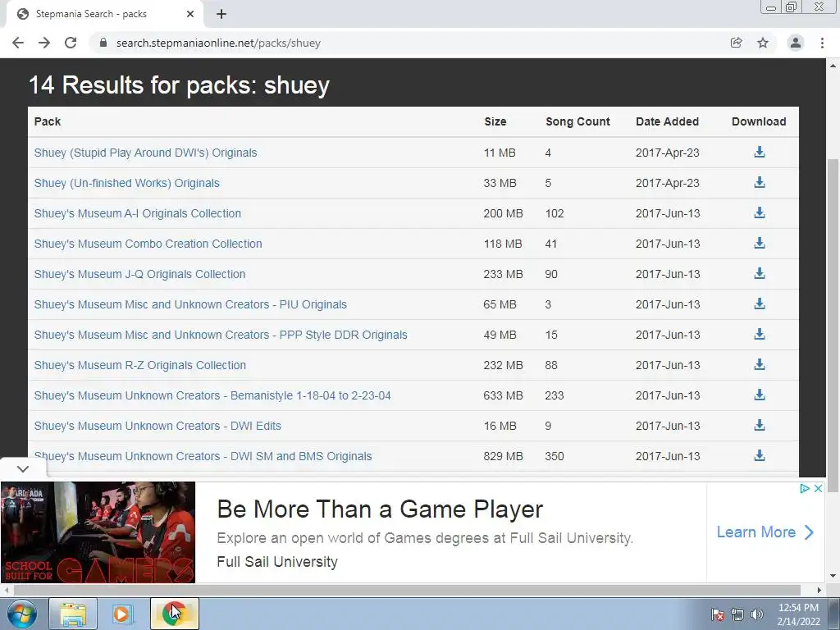Share this page via share icon
Viewport: 840px width, 630px height.
tap(737, 43)
